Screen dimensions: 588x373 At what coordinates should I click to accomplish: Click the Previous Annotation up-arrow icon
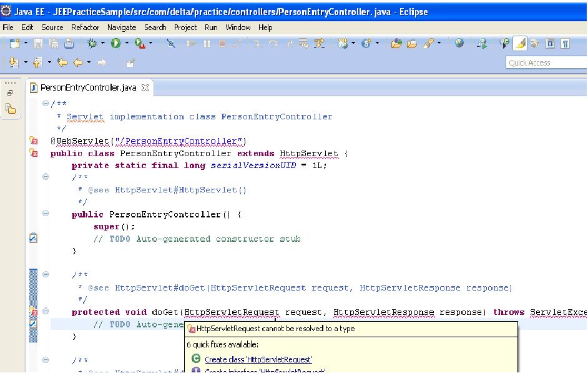[x=37, y=62]
